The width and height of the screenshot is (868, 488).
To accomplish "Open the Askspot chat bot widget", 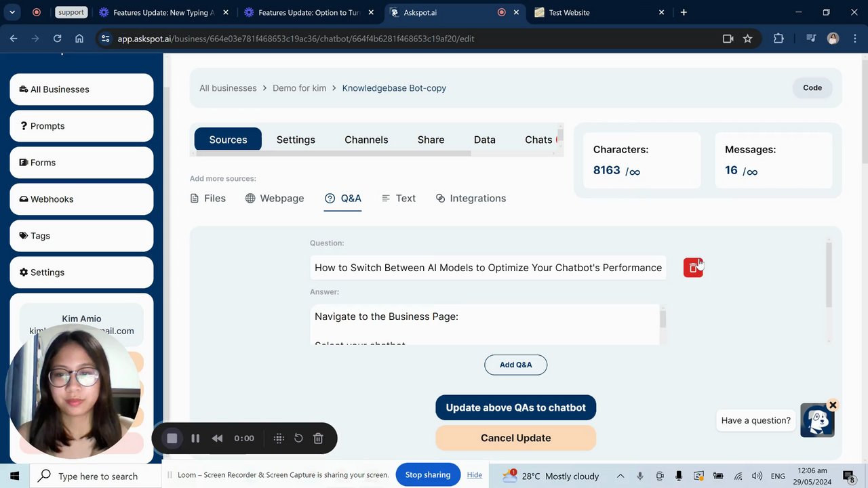I will (817, 421).
